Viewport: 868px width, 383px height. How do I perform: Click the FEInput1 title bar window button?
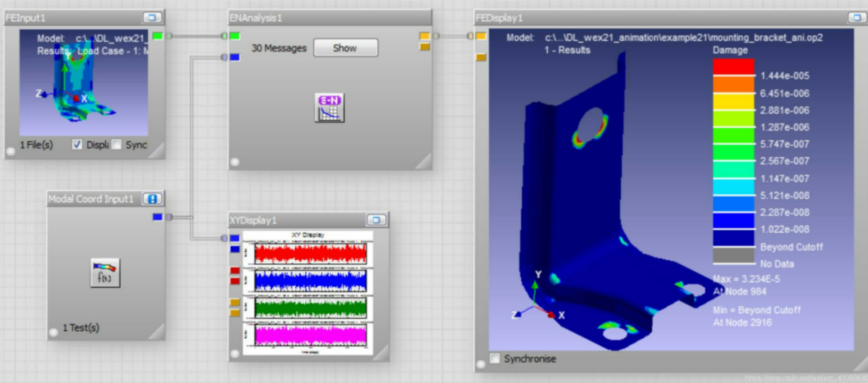click(152, 18)
